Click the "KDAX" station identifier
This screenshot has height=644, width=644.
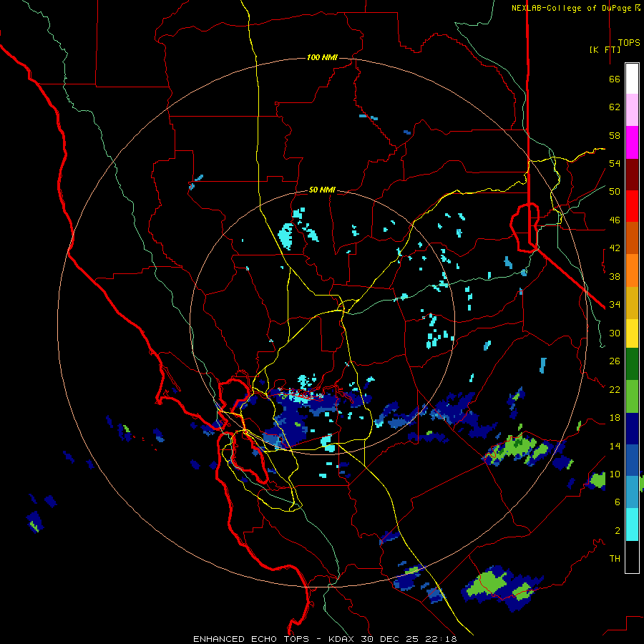(343, 639)
